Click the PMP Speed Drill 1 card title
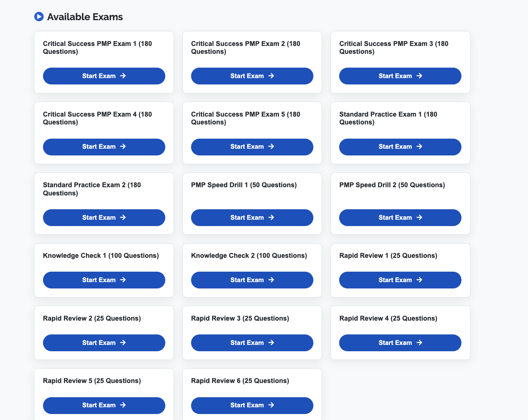Screen dimensions: 528x420 click(244, 185)
